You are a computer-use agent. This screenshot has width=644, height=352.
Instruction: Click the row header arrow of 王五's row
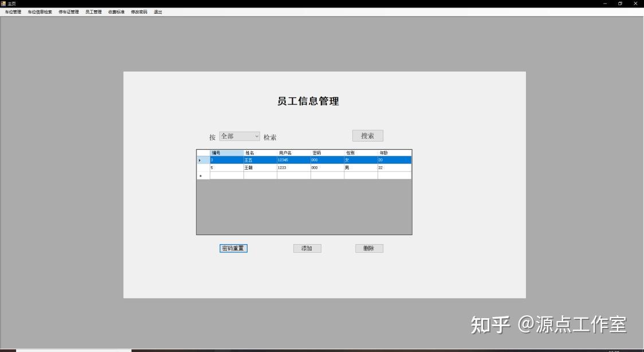203,160
